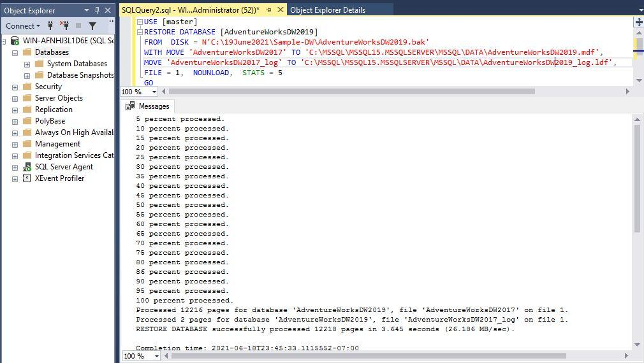
Task: Select System Databases in the tree
Action: (x=77, y=64)
